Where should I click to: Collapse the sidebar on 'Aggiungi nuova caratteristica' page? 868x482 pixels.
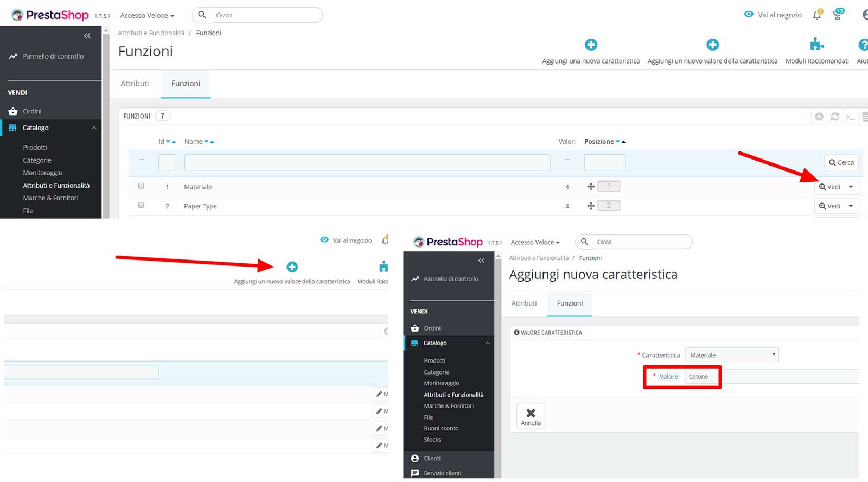pyautogui.click(x=481, y=261)
